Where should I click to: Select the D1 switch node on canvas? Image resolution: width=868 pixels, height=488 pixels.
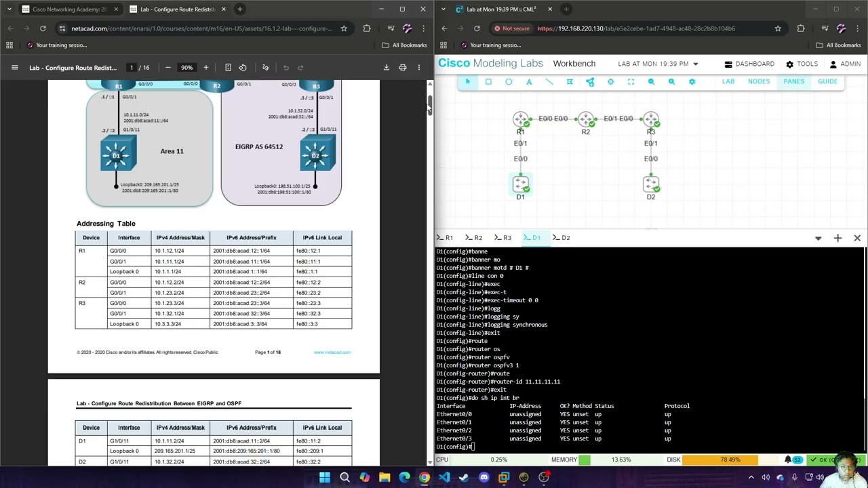[521, 184]
